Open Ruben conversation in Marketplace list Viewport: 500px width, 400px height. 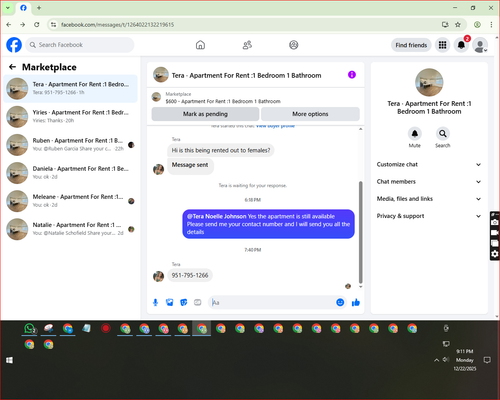point(70,145)
